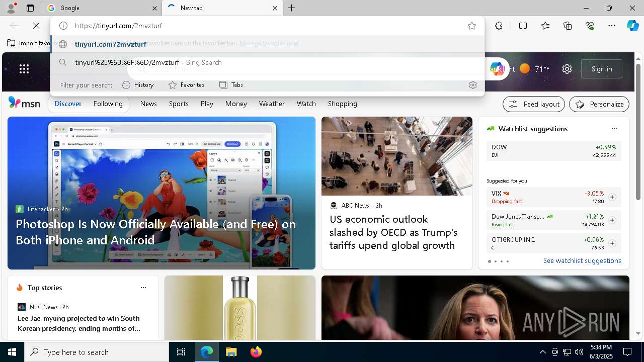Screen dimensions: 644x362
Task: Add this page to favorites star
Action: 472,26
